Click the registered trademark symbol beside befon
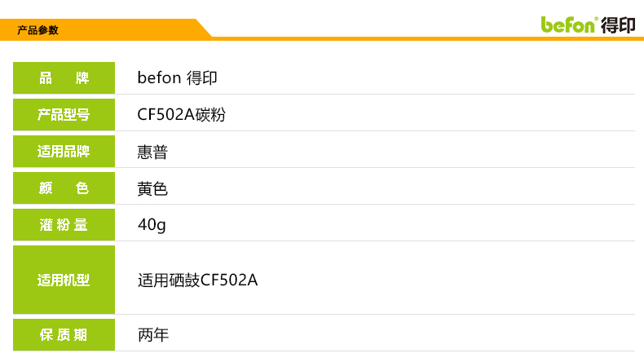Screen dimensions: 644x362 597,18
